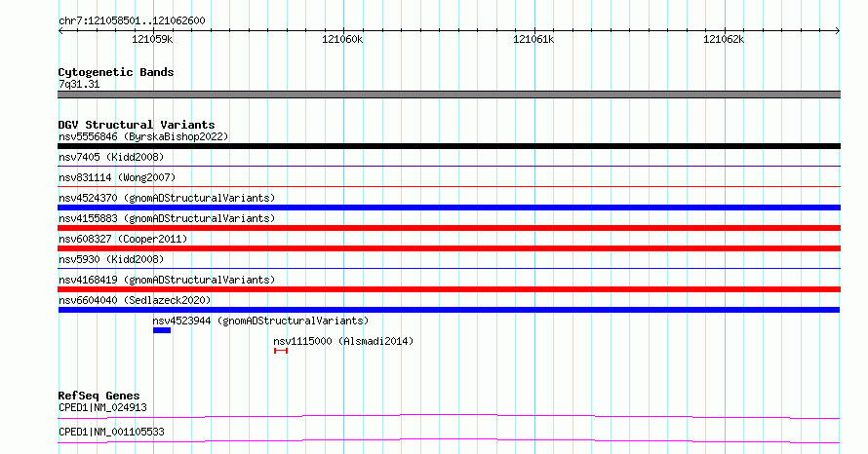
Task: Click the black nsv5556846 variant bar
Action: 449,146
